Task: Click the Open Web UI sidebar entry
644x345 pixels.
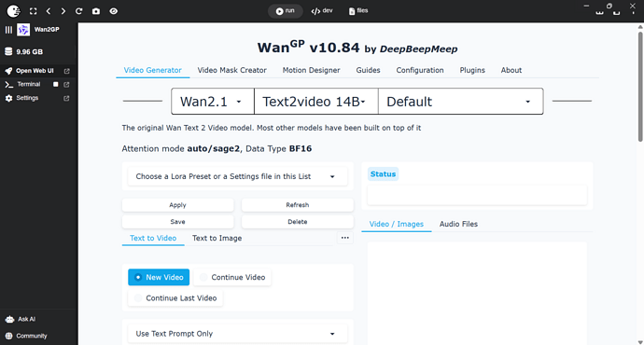Action: coord(35,71)
